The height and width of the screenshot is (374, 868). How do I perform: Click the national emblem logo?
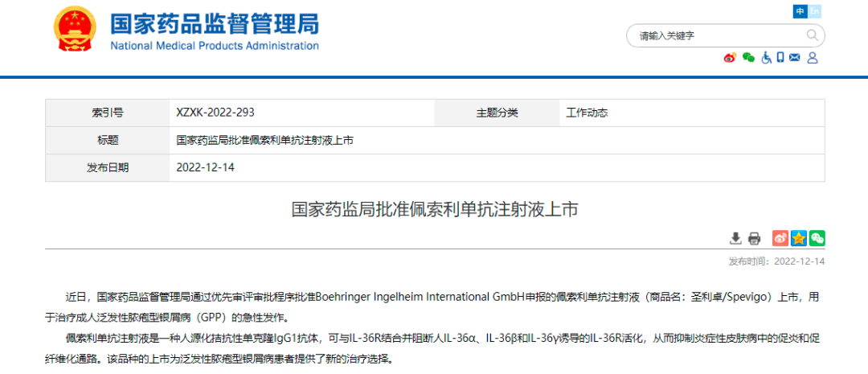(74, 31)
